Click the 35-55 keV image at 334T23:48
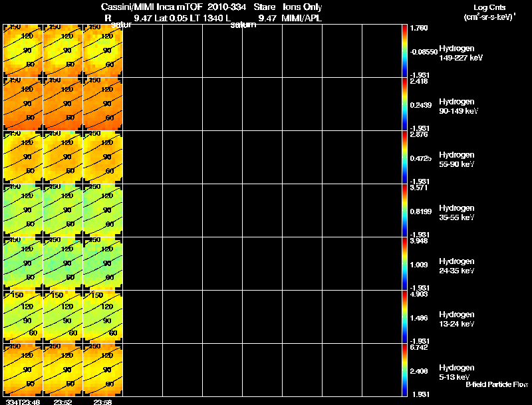 pyautogui.click(x=23, y=210)
